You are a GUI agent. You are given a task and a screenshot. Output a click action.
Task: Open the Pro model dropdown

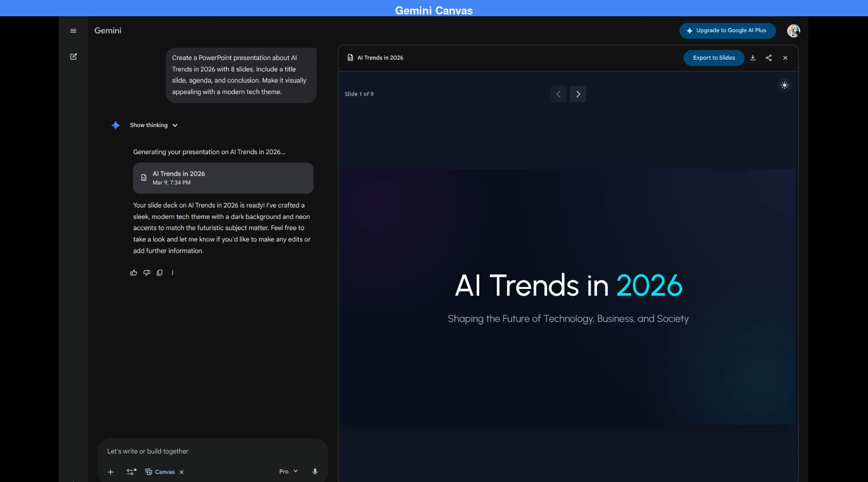(x=288, y=472)
